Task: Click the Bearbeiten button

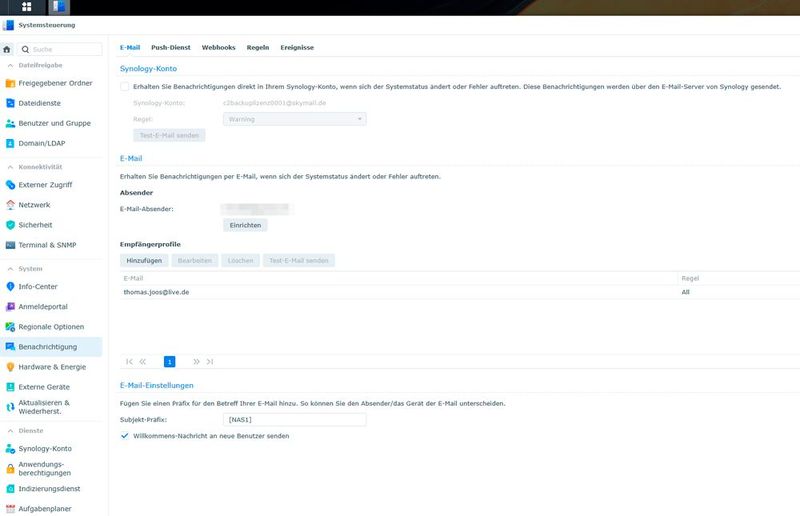Action: [194, 260]
